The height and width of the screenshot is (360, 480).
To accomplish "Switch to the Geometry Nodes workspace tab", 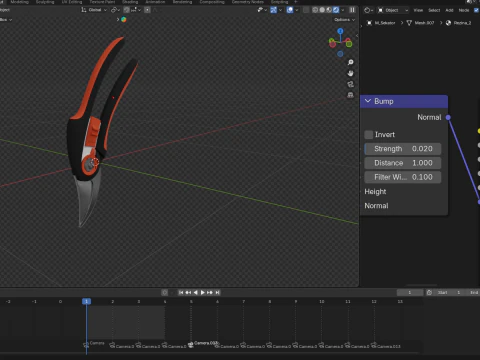I will pos(248,2).
